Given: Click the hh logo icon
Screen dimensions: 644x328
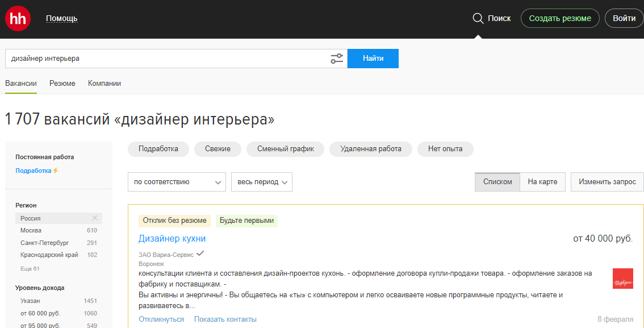Looking at the screenshot, I should (x=16, y=19).
